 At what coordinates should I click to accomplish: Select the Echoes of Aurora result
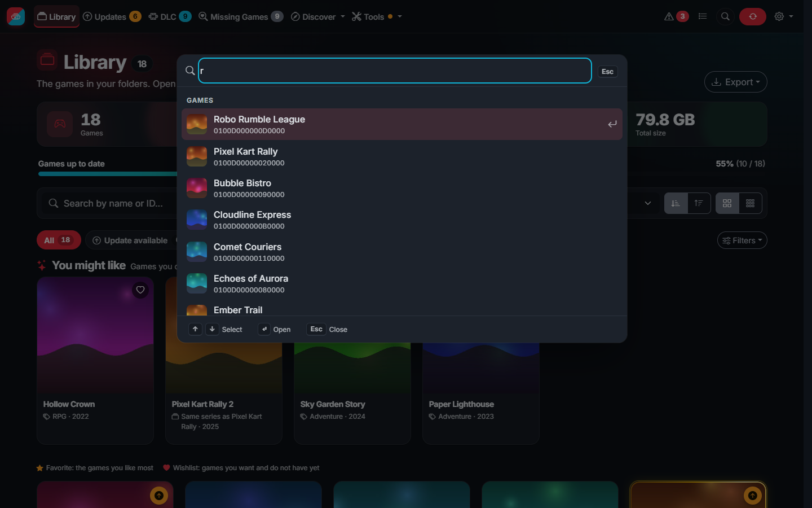(402, 283)
